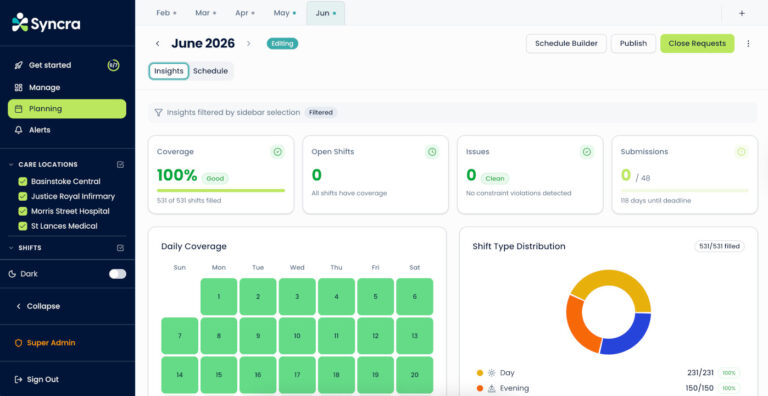Screen dimensions: 768x396
Task: Switch to the Mar month tab
Action: pyautogui.click(x=206, y=13)
